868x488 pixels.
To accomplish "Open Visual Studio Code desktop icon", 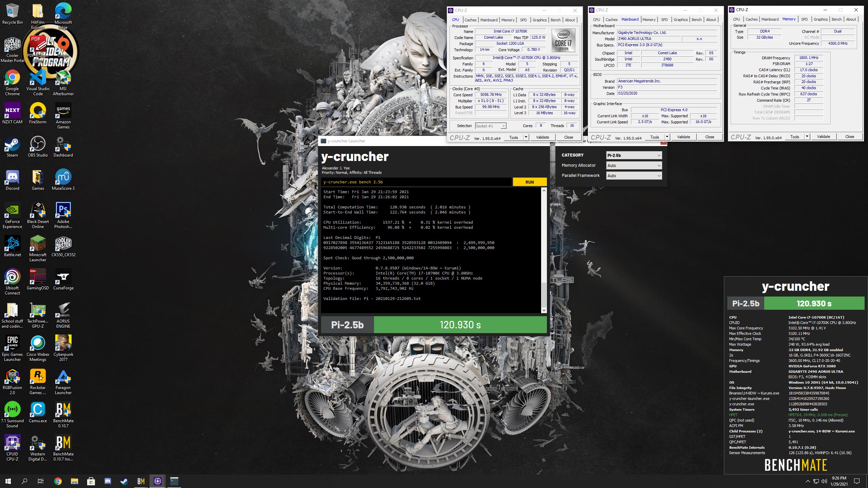I will click(x=38, y=83).
